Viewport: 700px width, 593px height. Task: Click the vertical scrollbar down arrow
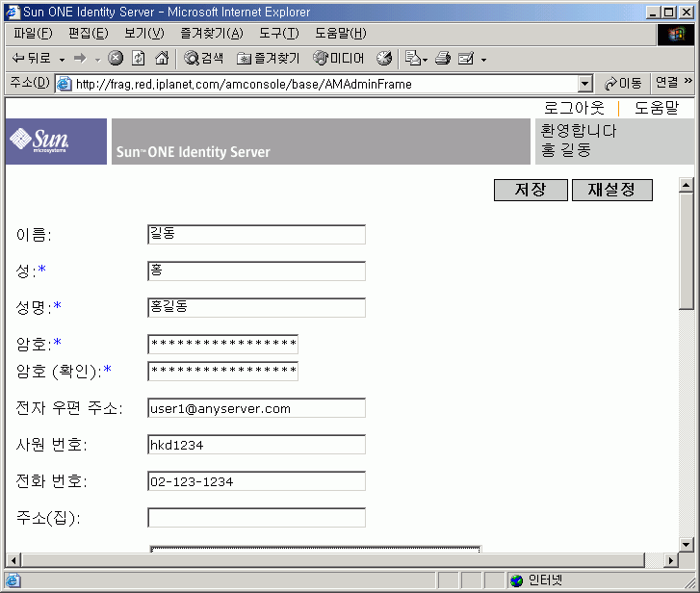tap(686, 544)
